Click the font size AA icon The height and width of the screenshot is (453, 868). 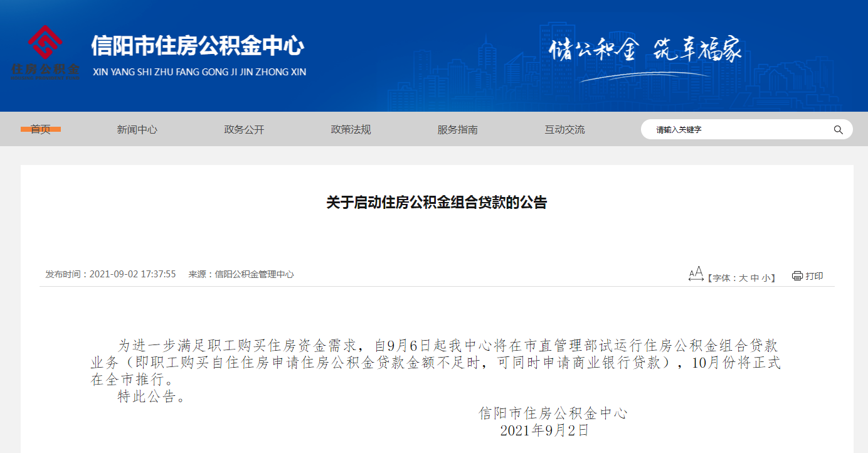coord(696,275)
